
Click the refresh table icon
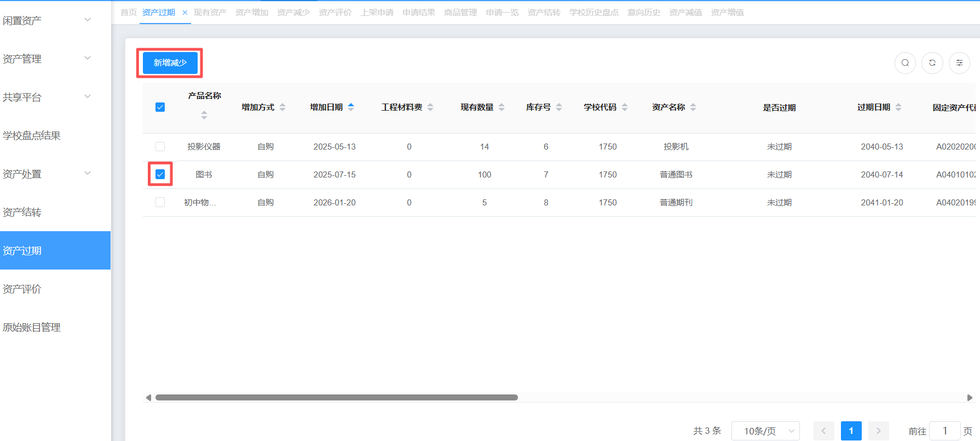pos(932,63)
